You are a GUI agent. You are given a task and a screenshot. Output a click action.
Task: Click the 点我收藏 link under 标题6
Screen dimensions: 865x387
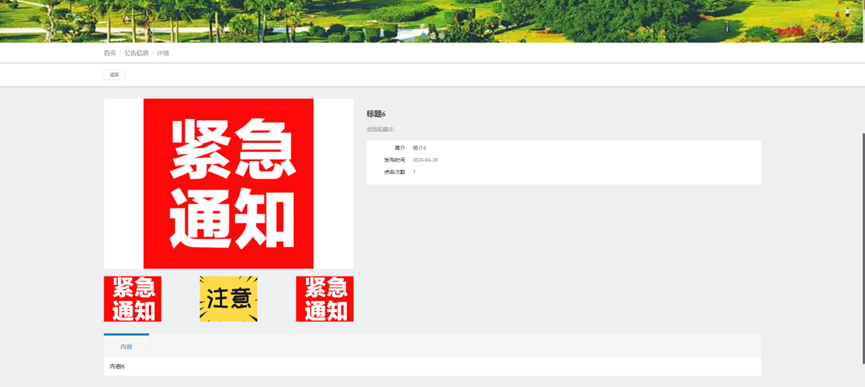[380, 129]
